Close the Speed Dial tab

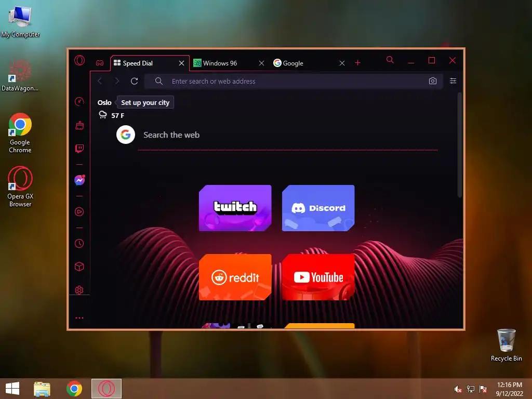click(181, 63)
